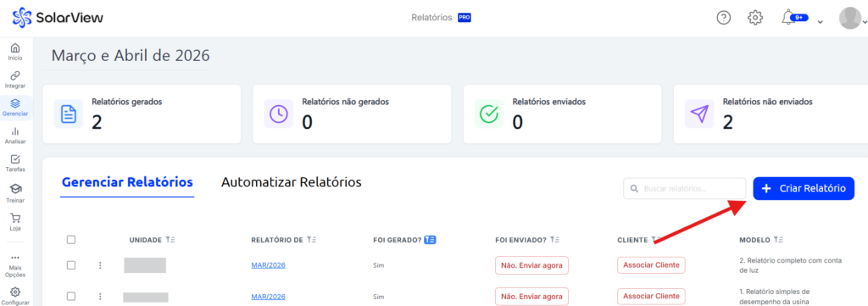Open the Tarefas checklist icon
Viewport: 868px width, 306px height.
(x=15, y=159)
